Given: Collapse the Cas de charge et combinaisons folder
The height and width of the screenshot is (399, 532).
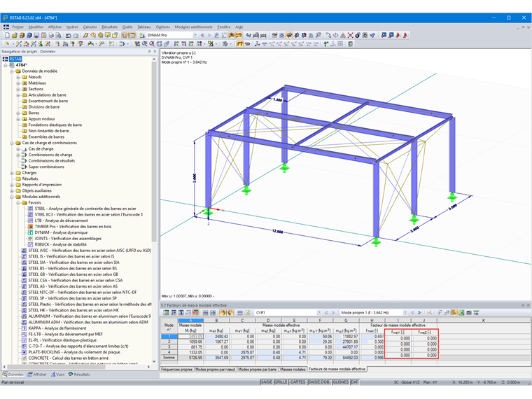Looking at the screenshot, I should click(12, 143).
